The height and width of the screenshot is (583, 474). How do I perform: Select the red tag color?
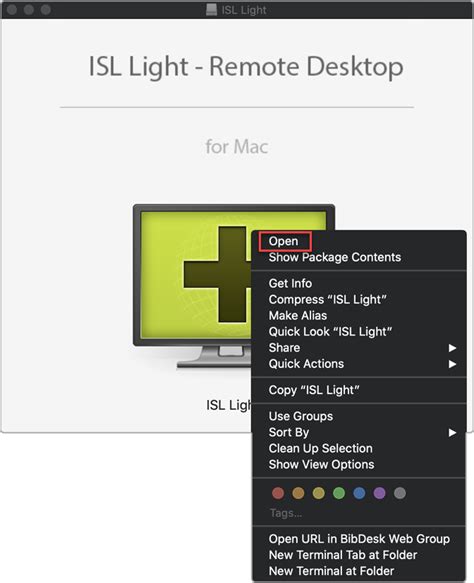278,493
